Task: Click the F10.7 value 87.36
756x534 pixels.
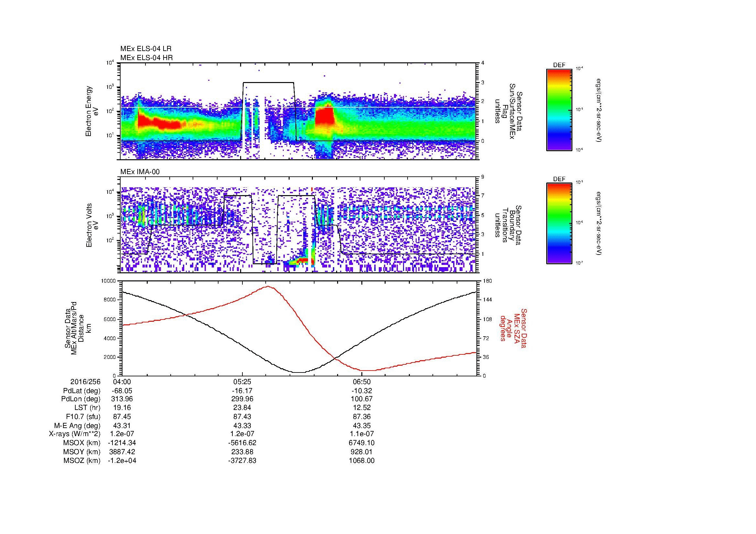Action: [x=362, y=416]
